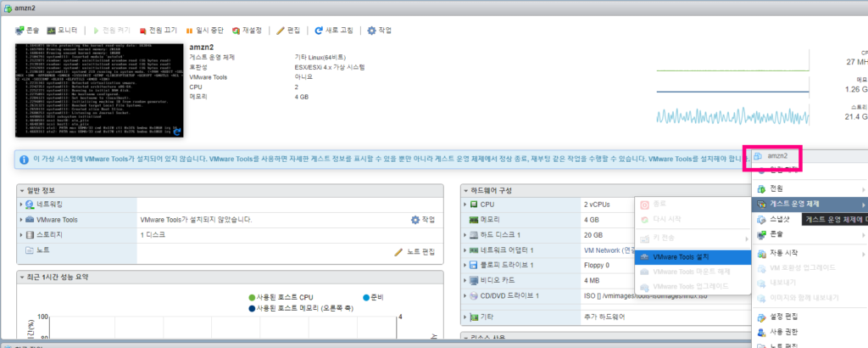Click the 재설정 reset button
The width and height of the screenshot is (868, 348).
[x=247, y=31]
